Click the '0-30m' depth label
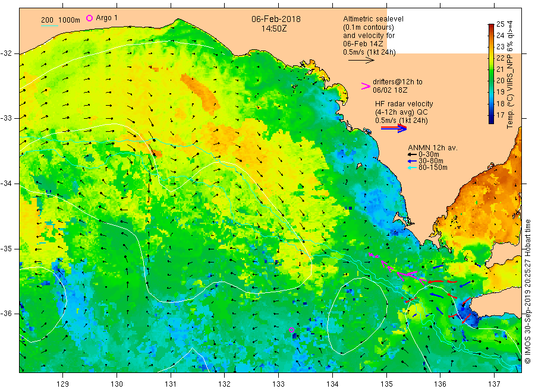This screenshot has width=535, height=392. click(x=429, y=154)
